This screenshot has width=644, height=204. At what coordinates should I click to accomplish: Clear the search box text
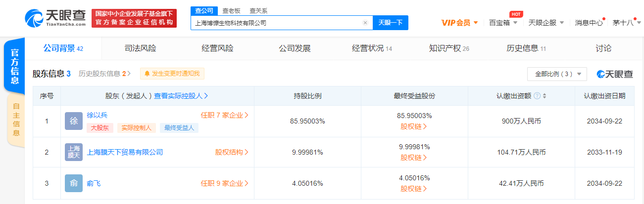[365, 23]
